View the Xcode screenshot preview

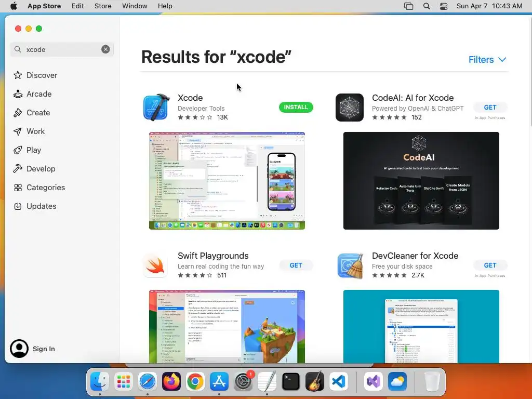[x=227, y=180]
